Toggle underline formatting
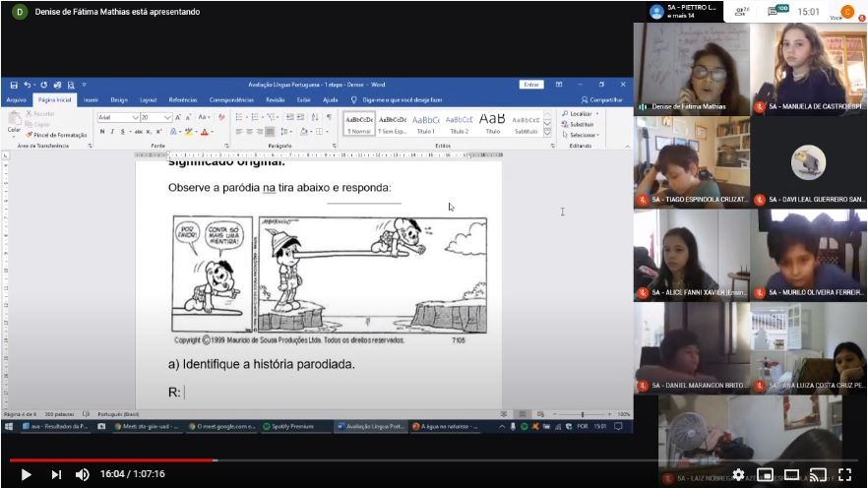Viewport: 868px width, 488px height. (122, 132)
